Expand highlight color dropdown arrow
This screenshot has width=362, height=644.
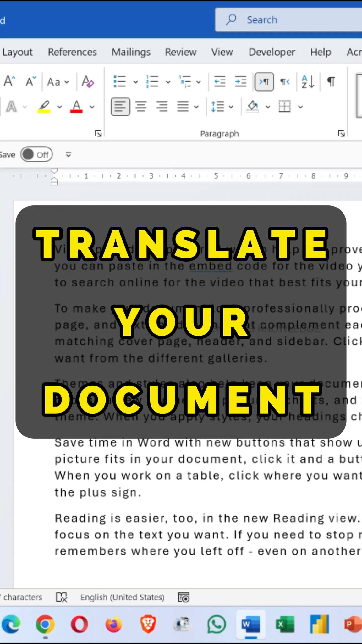[x=59, y=107]
